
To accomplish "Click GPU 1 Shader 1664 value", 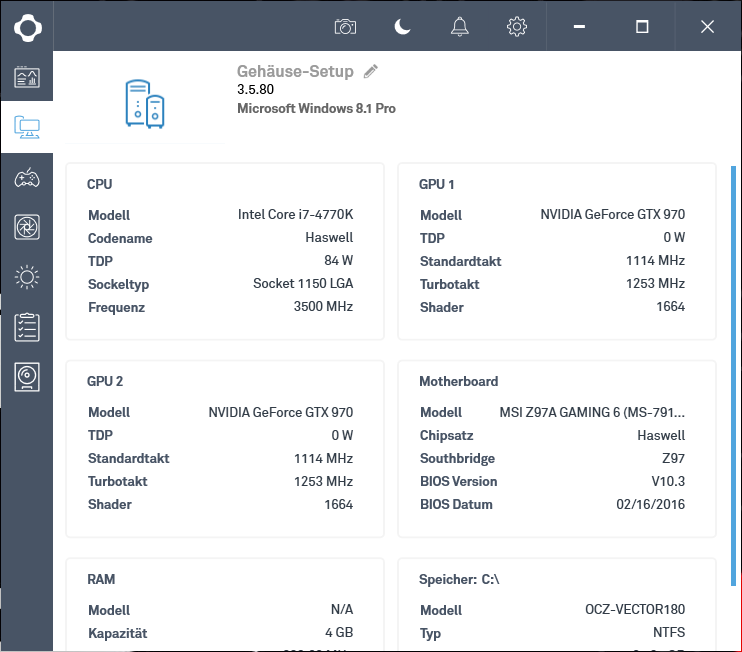I will (x=671, y=306).
